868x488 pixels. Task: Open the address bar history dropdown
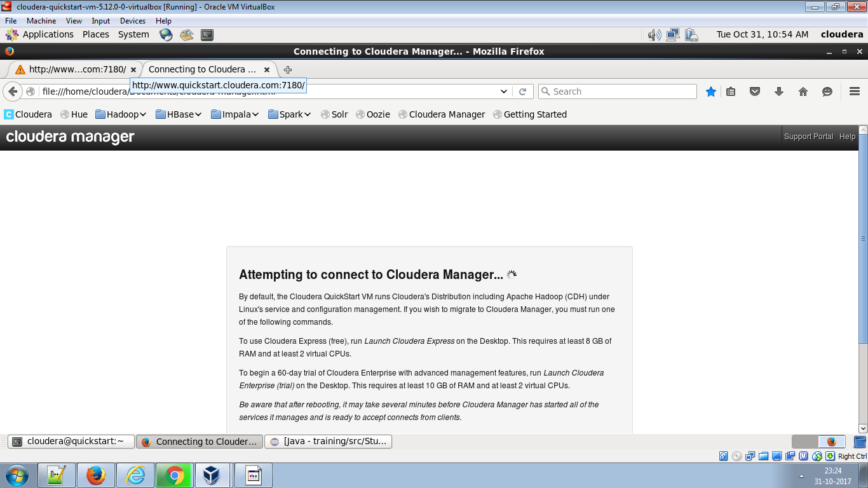504,91
